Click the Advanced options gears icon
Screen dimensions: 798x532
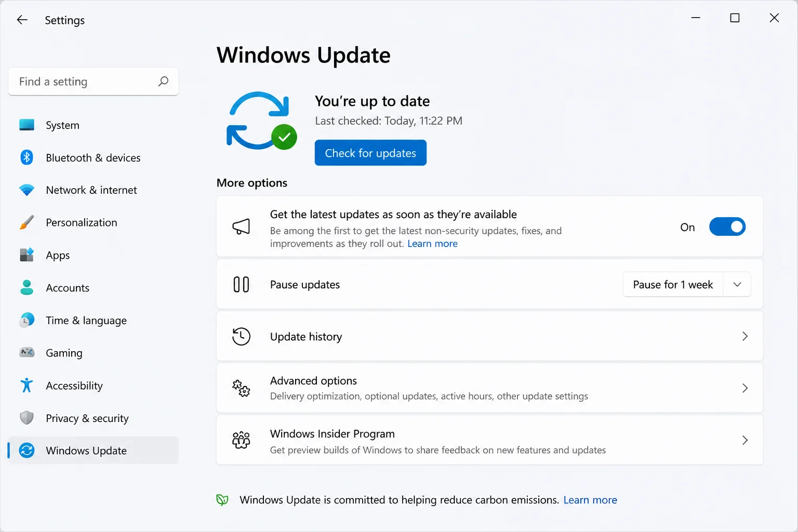(x=241, y=388)
